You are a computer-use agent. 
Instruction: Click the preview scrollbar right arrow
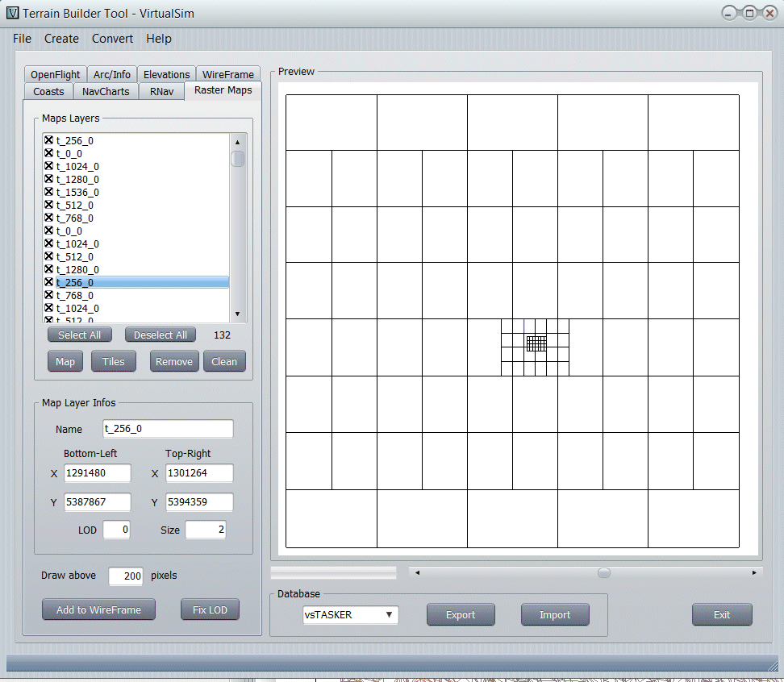(754, 572)
